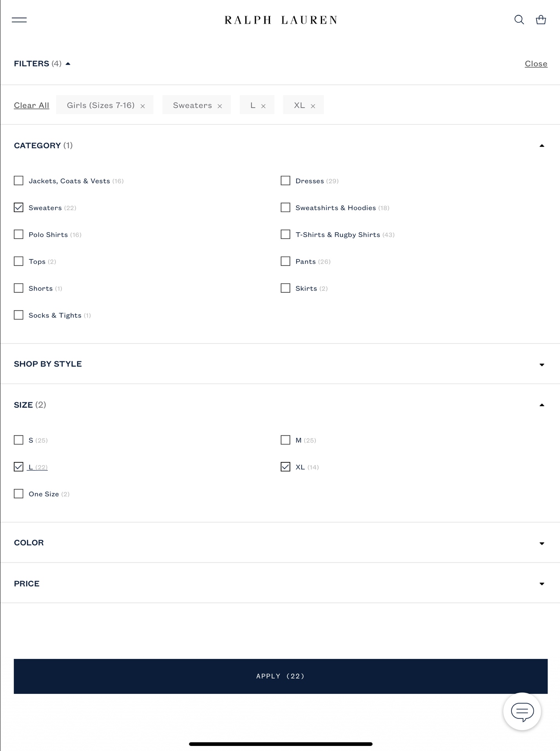Image resolution: width=560 pixels, height=751 pixels.
Task: Remove the Girls (Sizes 7-16) filter chip
Action: [143, 106]
